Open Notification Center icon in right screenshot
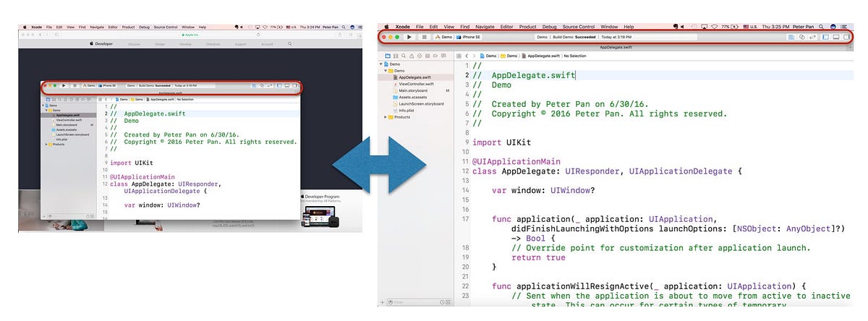Screen dimensions: 868x321 click(844, 27)
